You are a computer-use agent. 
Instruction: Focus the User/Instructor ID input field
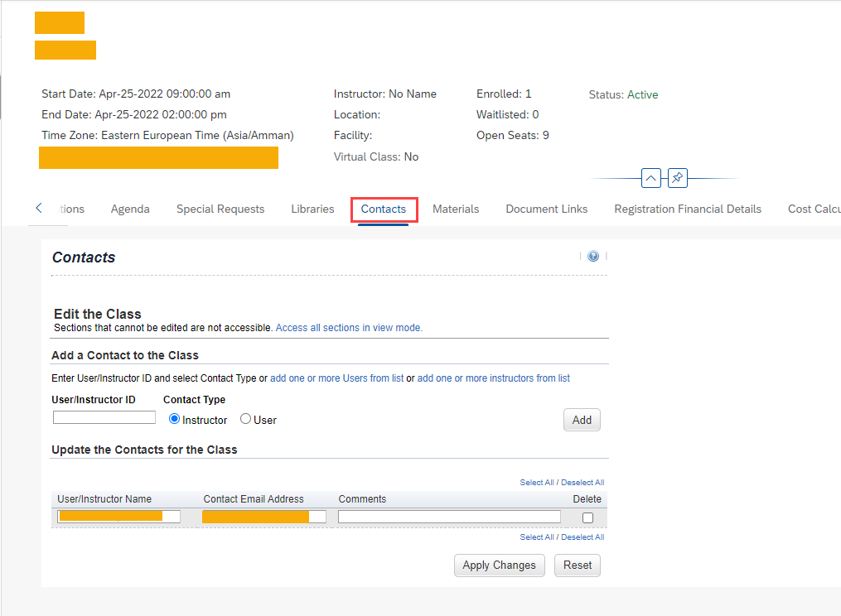pos(104,417)
